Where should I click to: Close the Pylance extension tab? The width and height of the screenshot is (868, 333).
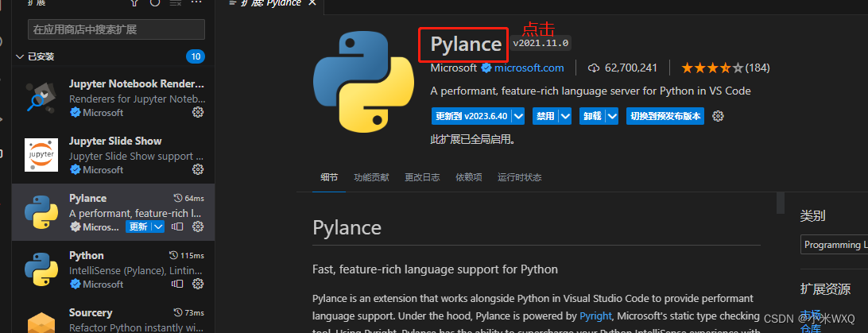tap(312, 2)
